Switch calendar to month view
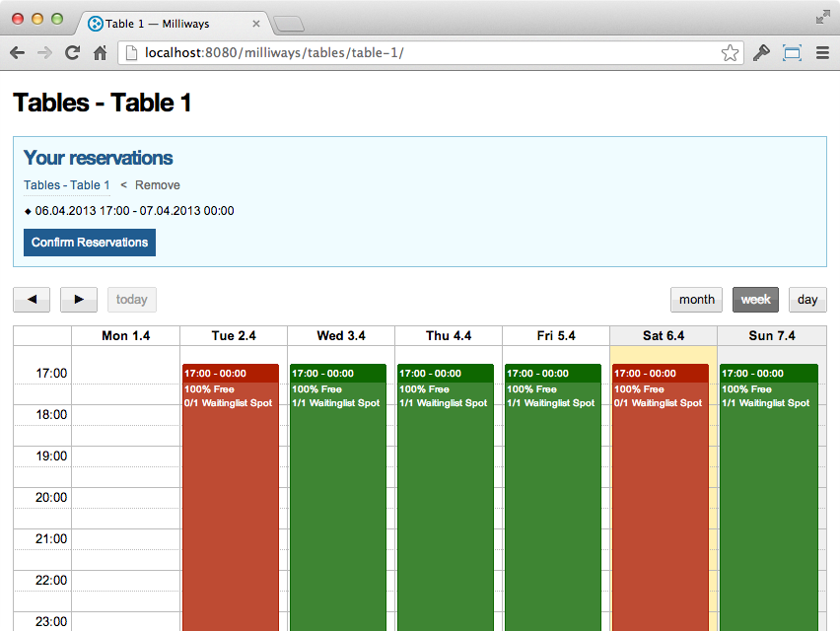The image size is (840, 631). 696,300
